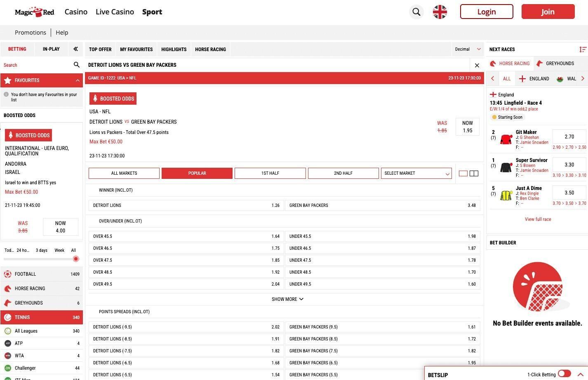
Task: Open the View full race link
Action: tap(538, 219)
